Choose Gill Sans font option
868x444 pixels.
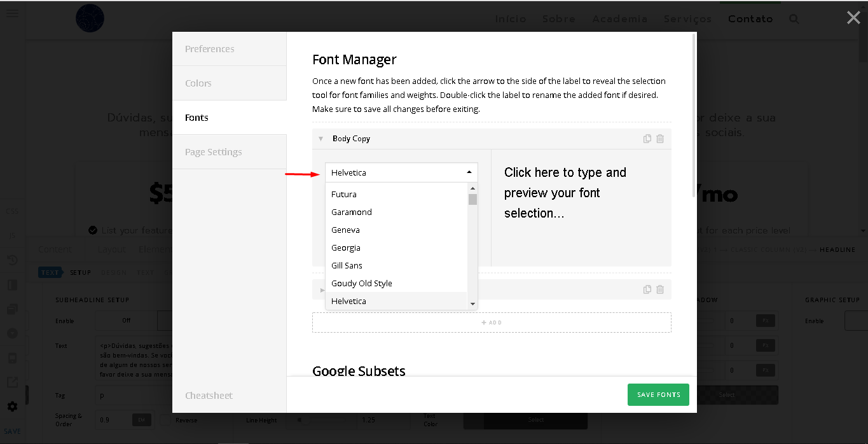tap(396, 265)
